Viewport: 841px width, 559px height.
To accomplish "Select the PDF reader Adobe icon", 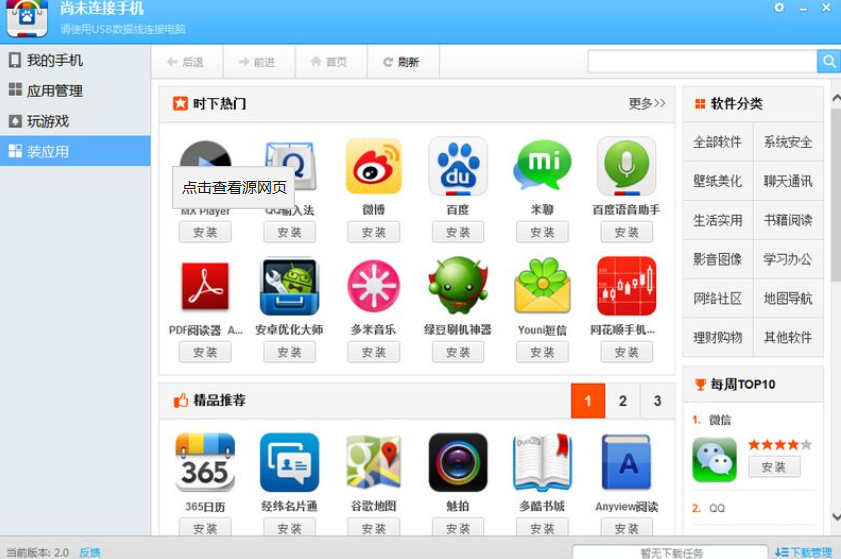I will 205,286.
